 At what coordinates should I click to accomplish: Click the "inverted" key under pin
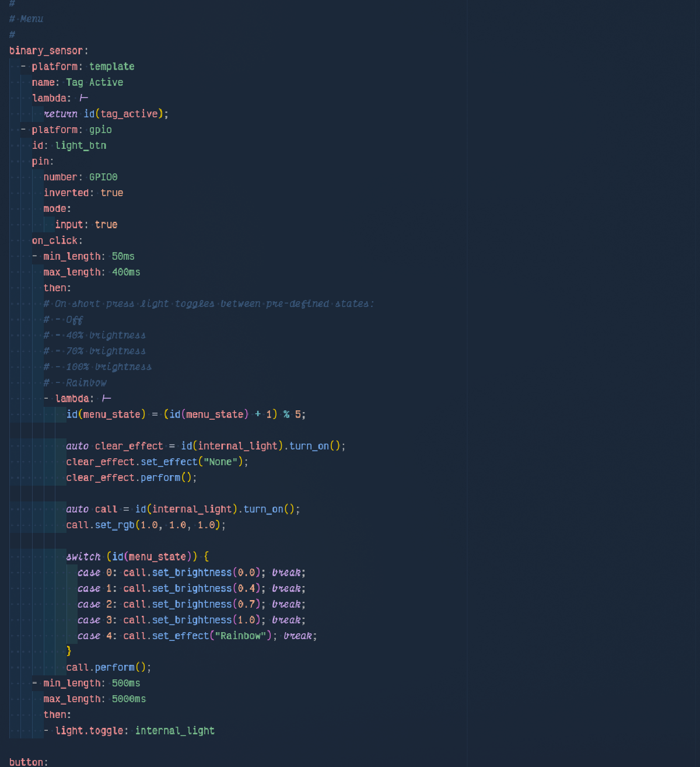pyautogui.click(x=66, y=193)
